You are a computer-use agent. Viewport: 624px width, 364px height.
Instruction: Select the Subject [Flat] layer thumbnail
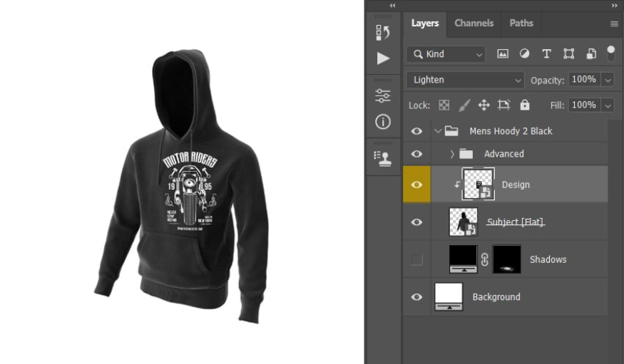coord(464,222)
